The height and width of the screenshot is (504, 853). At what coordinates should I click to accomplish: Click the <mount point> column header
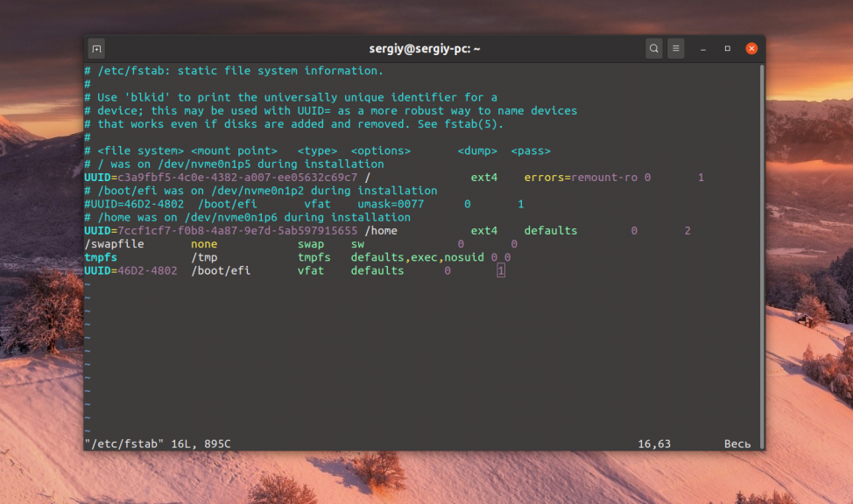click(234, 150)
